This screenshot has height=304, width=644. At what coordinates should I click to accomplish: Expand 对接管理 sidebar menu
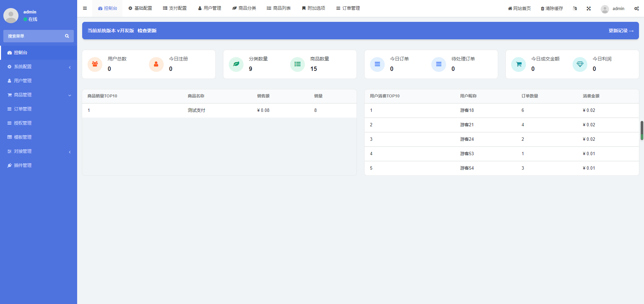[x=39, y=151]
